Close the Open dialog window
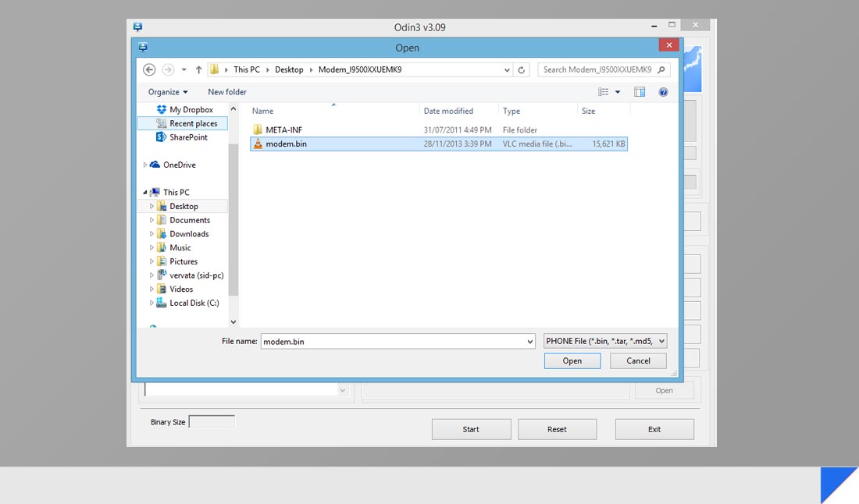Image resolution: width=859 pixels, height=504 pixels. coord(669,45)
